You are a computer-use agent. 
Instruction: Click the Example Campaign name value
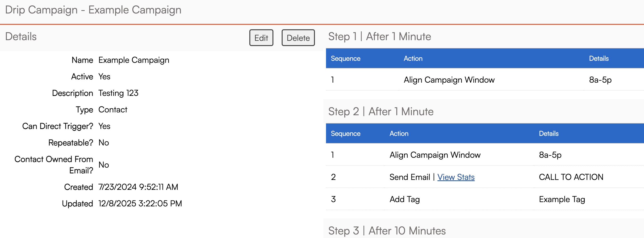[134, 60]
